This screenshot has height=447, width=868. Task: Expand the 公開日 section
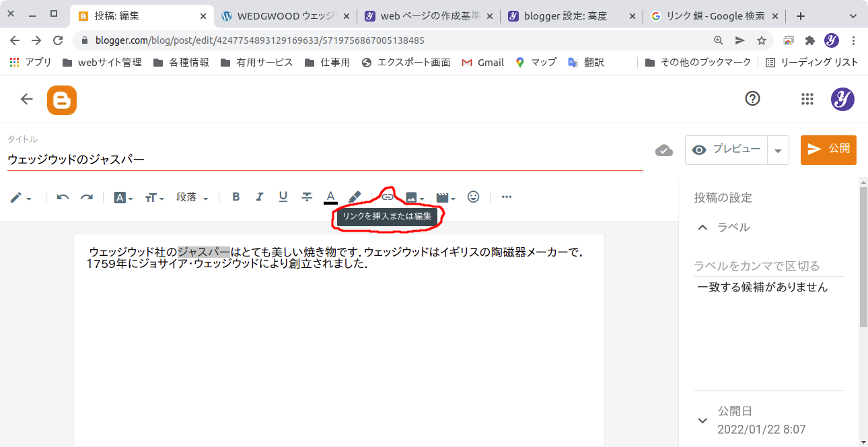point(702,420)
